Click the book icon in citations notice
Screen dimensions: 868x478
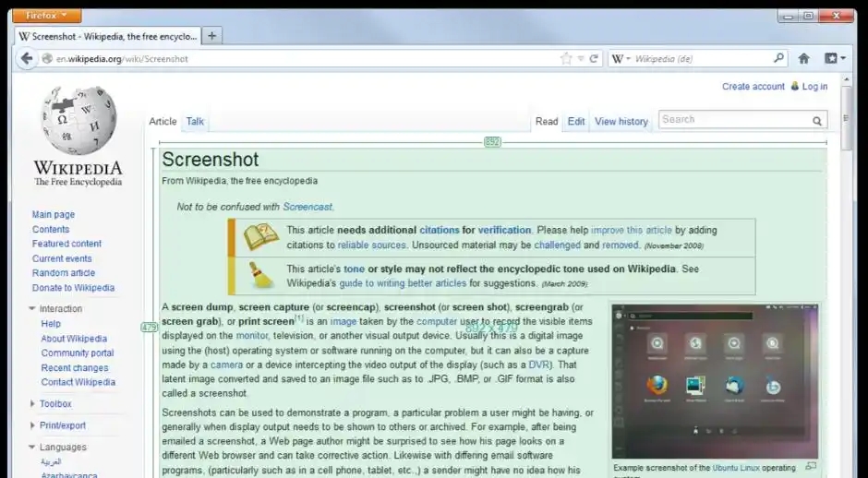pyautogui.click(x=260, y=237)
